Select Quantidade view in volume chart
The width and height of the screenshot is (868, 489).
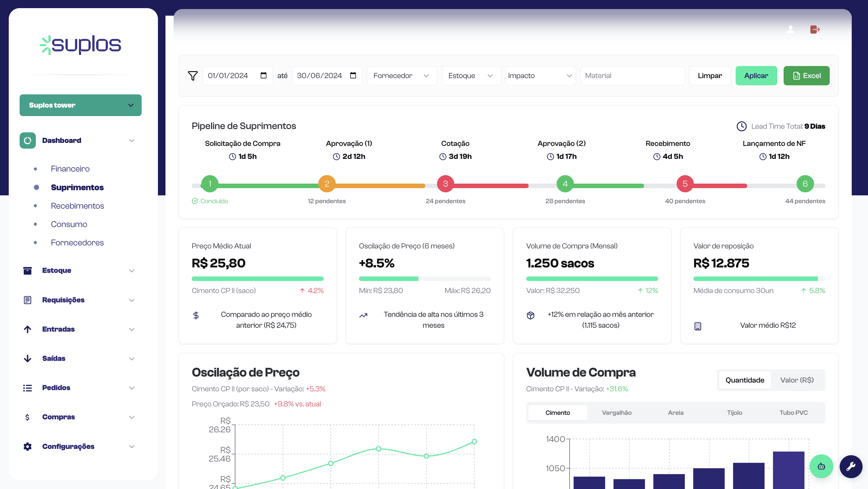pos(744,380)
